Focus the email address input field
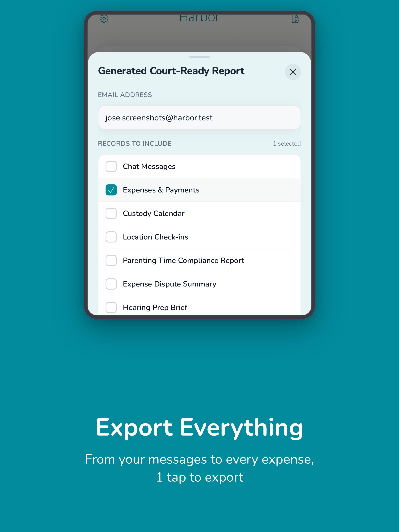This screenshot has height=532, width=399. 199,118
